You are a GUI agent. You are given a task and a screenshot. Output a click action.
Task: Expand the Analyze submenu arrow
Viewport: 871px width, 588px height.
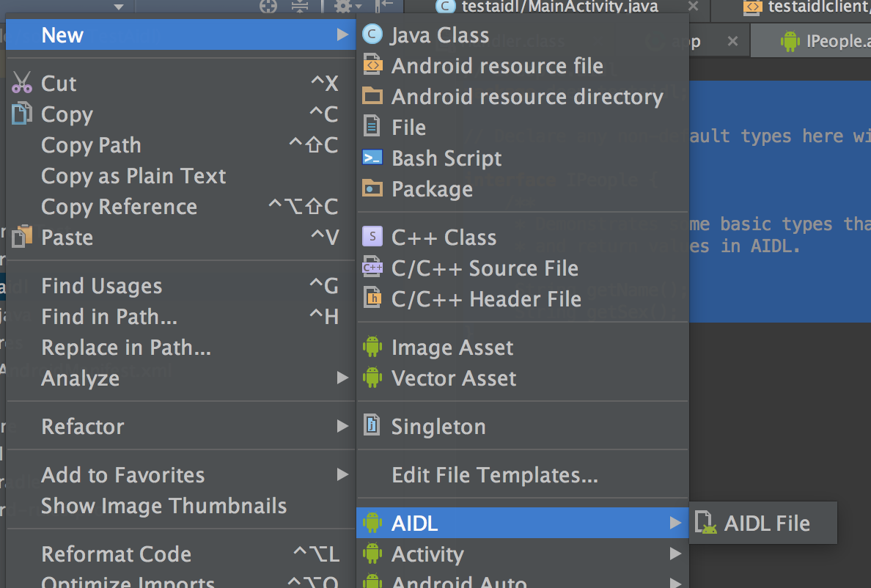[x=342, y=378]
